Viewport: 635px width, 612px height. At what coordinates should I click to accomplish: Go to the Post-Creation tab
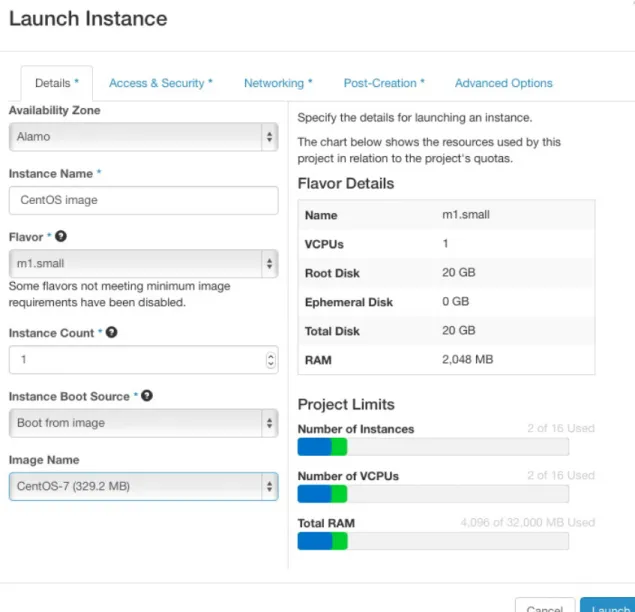click(384, 83)
